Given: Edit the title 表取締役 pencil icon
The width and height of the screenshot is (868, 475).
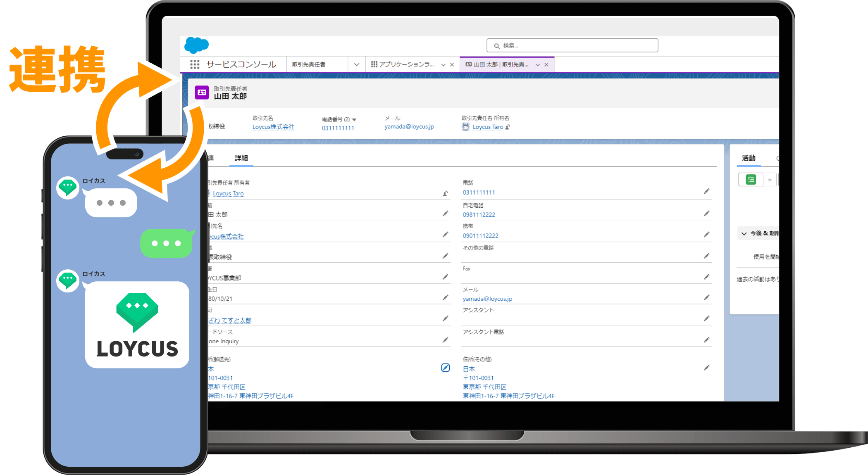Looking at the screenshot, I should pos(446,256).
